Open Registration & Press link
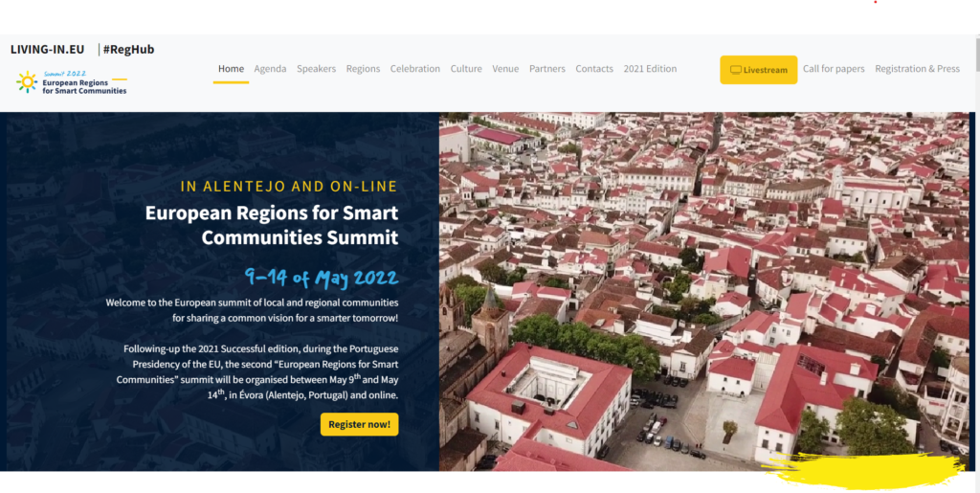The width and height of the screenshot is (980, 493). pos(917,69)
